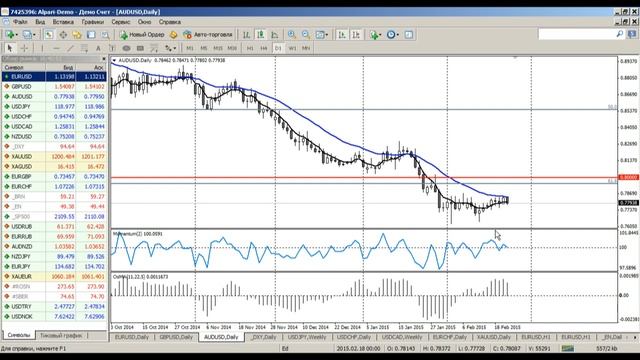Click the Бид column header
This screenshot has width=640, height=360.
[x=61, y=67]
